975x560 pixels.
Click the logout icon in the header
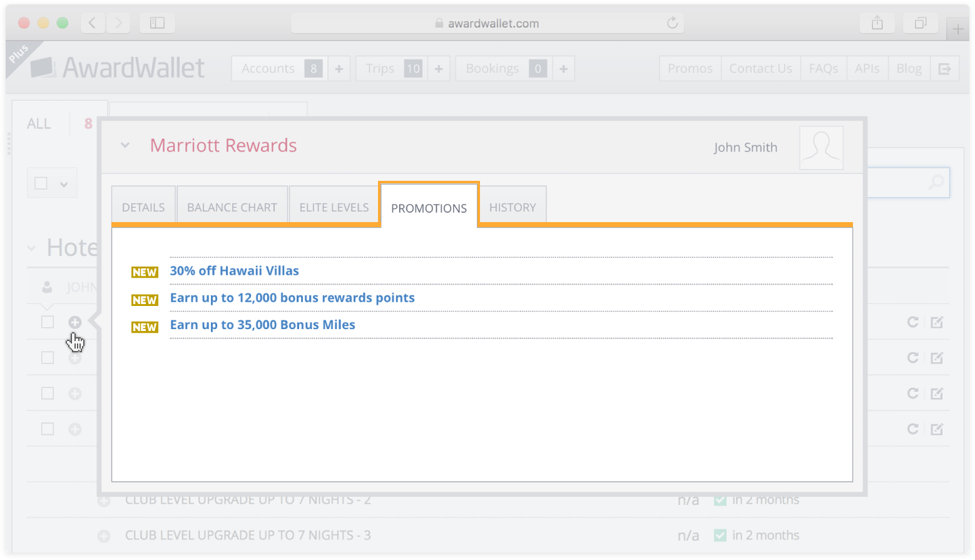click(x=944, y=69)
